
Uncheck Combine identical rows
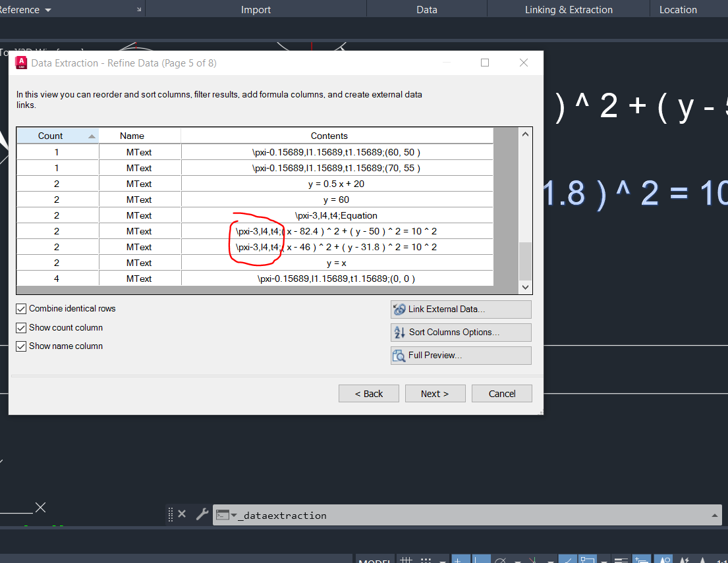pos(21,309)
